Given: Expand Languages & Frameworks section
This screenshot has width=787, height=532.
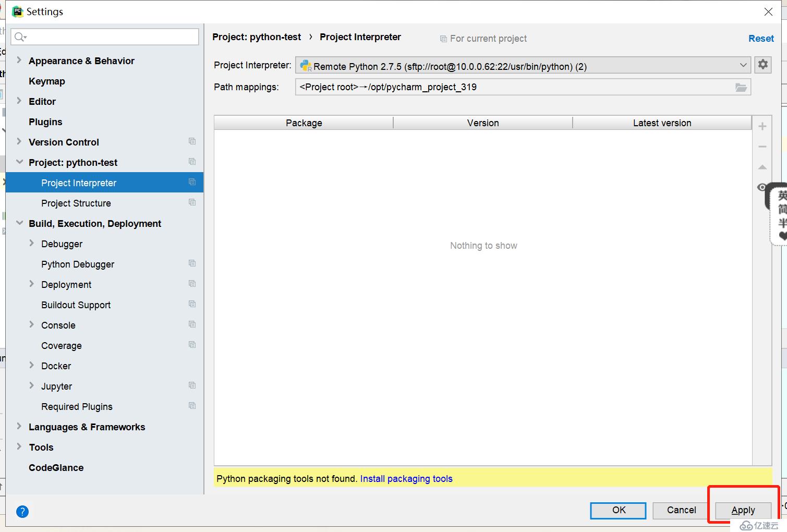Looking at the screenshot, I should tap(19, 426).
